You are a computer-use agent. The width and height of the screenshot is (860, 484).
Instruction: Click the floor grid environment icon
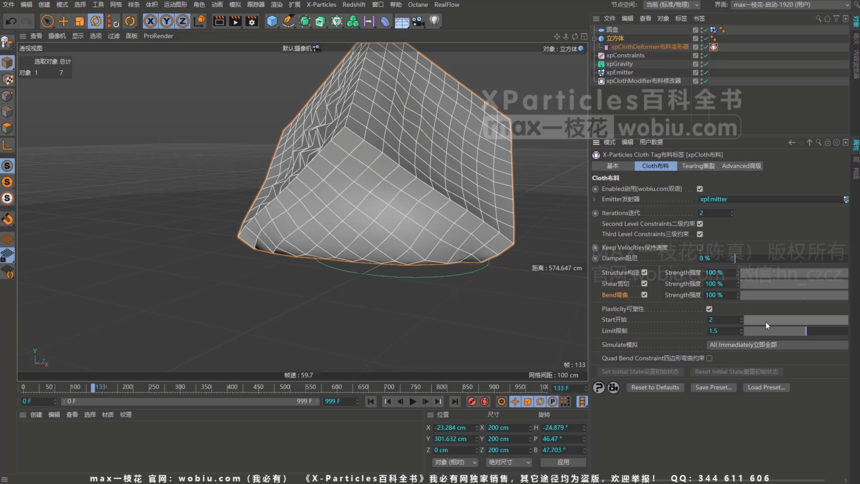click(x=401, y=21)
